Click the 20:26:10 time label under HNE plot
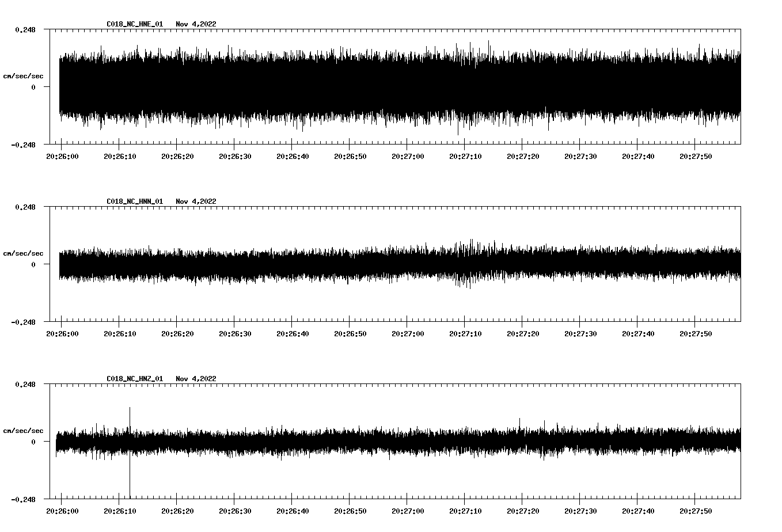This screenshot has height=532, width=782. pyautogui.click(x=120, y=157)
